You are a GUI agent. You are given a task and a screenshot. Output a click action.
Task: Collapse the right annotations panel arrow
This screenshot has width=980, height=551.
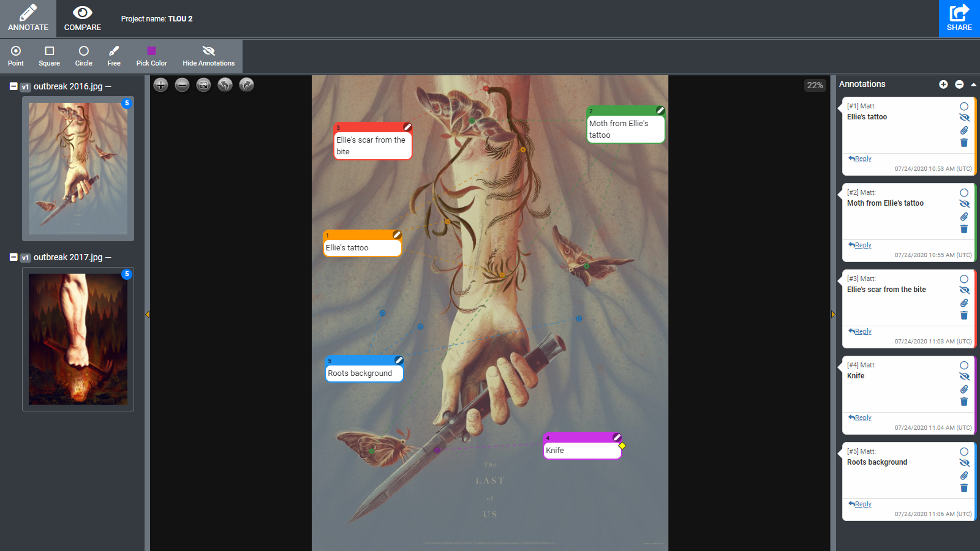(833, 314)
